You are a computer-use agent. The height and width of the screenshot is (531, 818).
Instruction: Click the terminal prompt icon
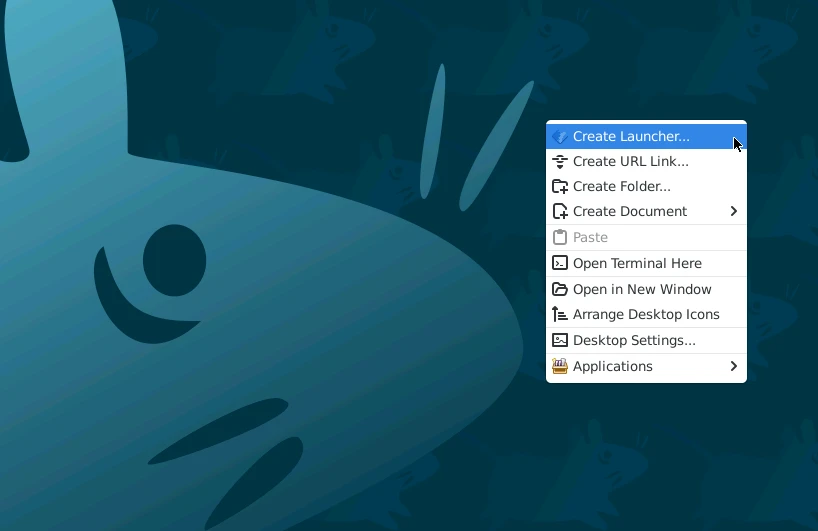[x=560, y=263]
